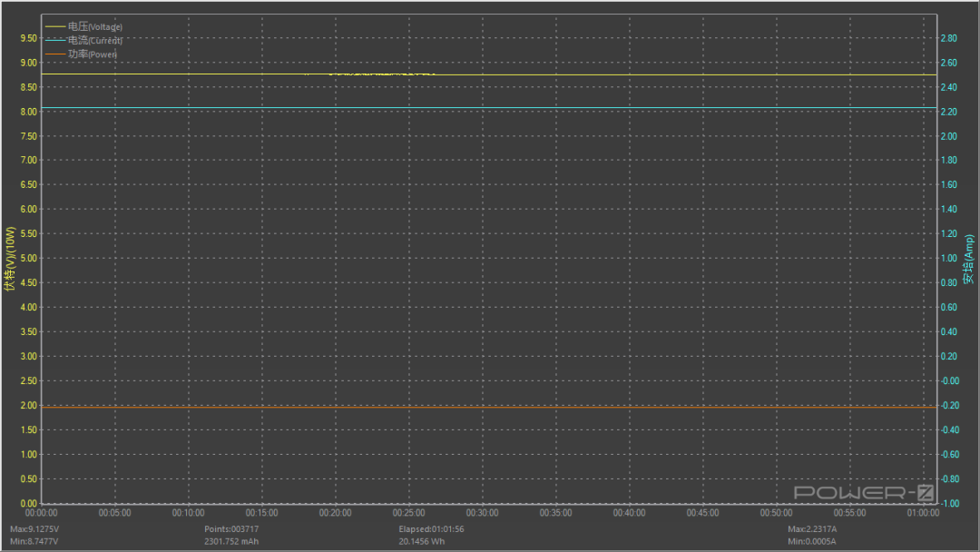Click the 2.80 right current axis tick

(949, 38)
